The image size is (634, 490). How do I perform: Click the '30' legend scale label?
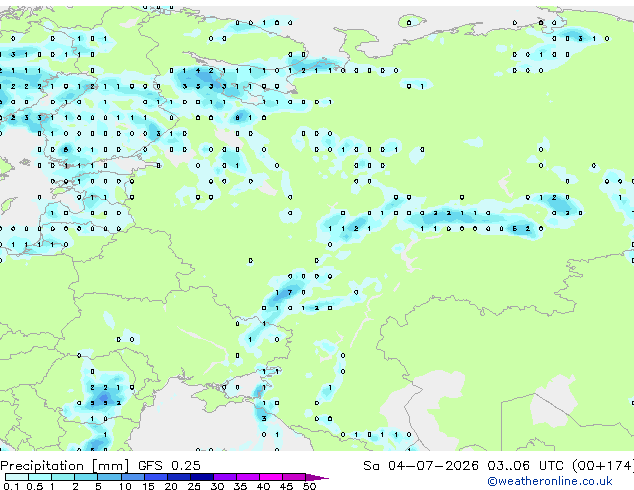tap(217, 486)
